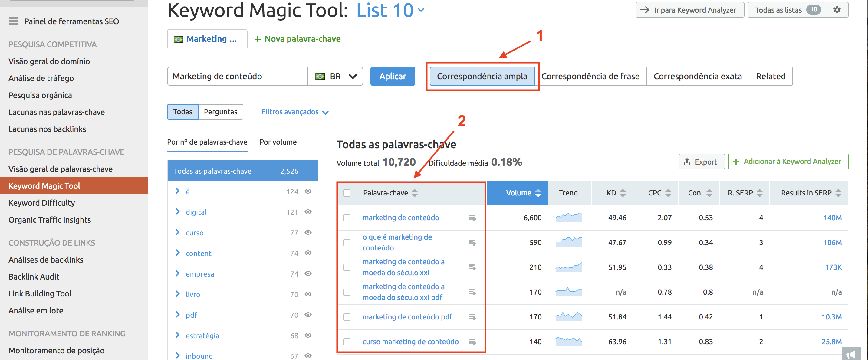The width and height of the screenshot is (868, 360).
Task: Check the select-all checkbox in table header
Action: [347, 193]
